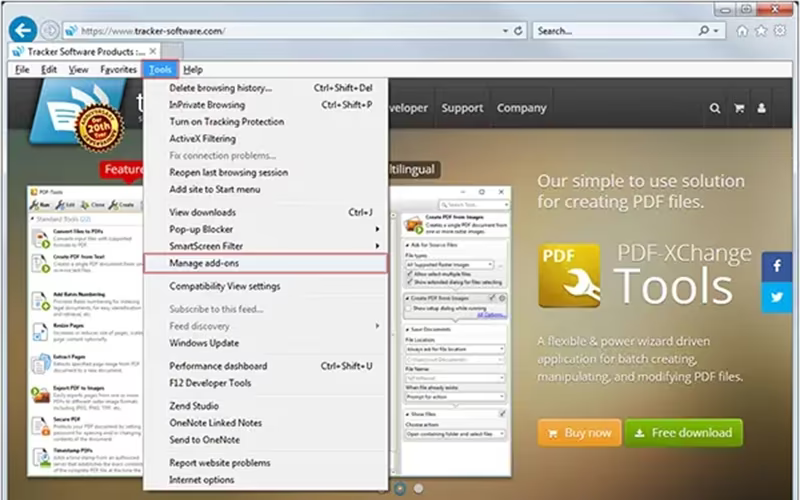Expand the SmartScreen Filter submenu
Image resolution: width=800 pixels, height=500 pixels.
point(377,246)
